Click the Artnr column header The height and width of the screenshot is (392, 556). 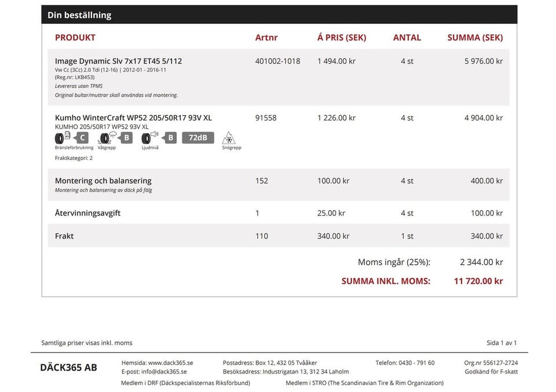[x=266, y=38]
